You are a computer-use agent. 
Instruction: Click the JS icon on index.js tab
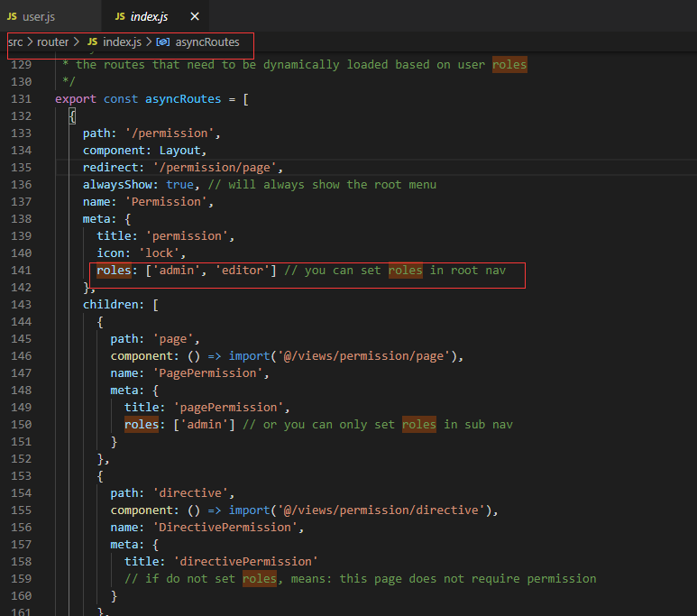(120, 16)
